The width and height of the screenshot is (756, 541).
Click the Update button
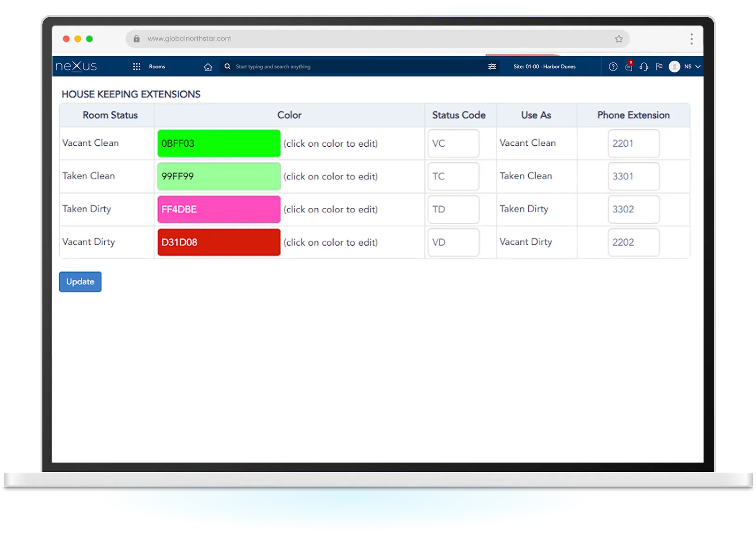80,281
